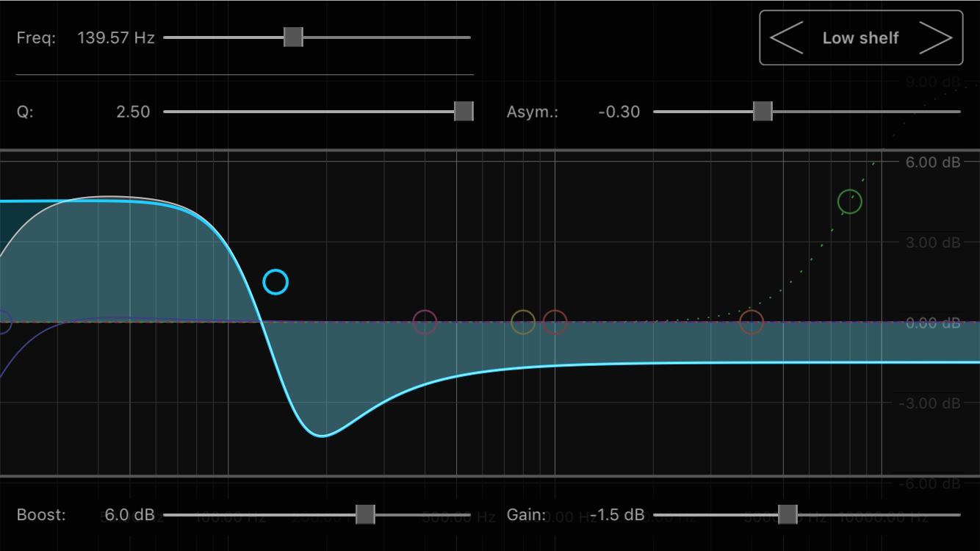
Task: Click the Asym.: label
Action: [x=533, y=112]
